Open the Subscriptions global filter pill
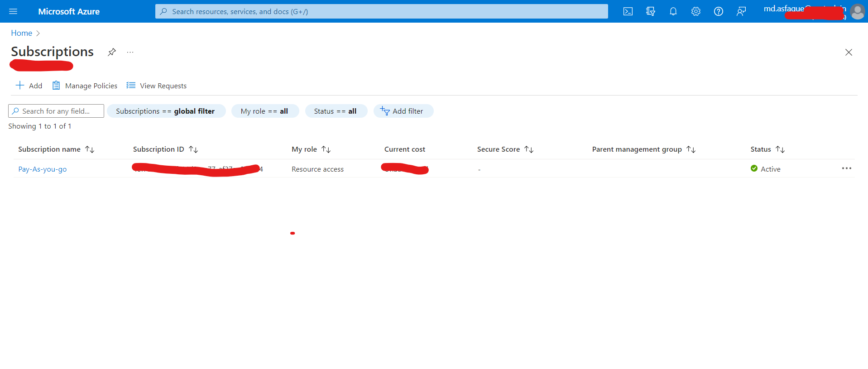This screenshot has height=369, width=868. tap(166, 111)
